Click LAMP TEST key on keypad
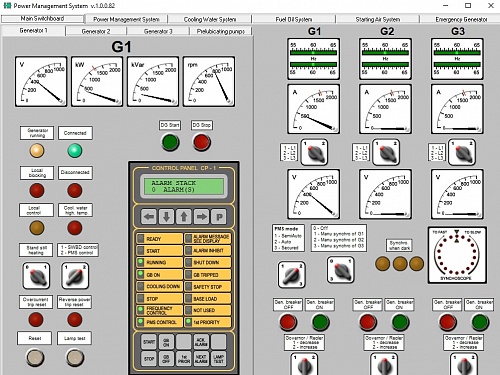 tap(219, 359)
